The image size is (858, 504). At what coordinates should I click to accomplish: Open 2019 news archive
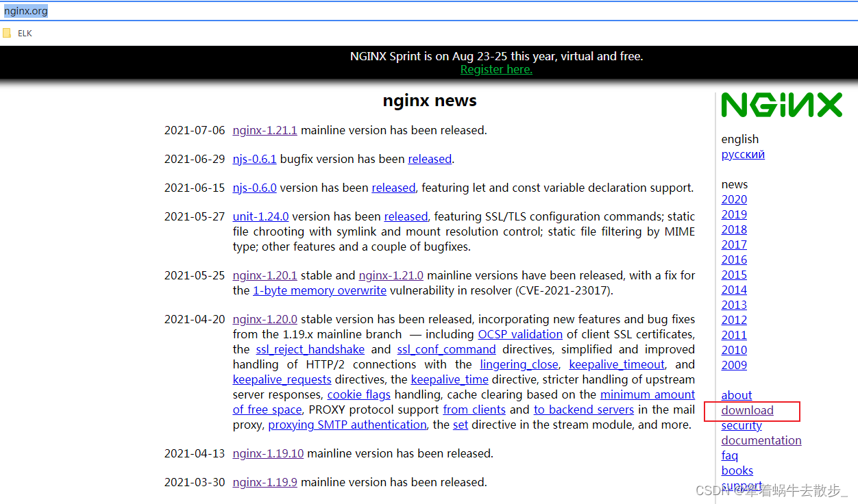pyautogui.click(x=734, y=214)
